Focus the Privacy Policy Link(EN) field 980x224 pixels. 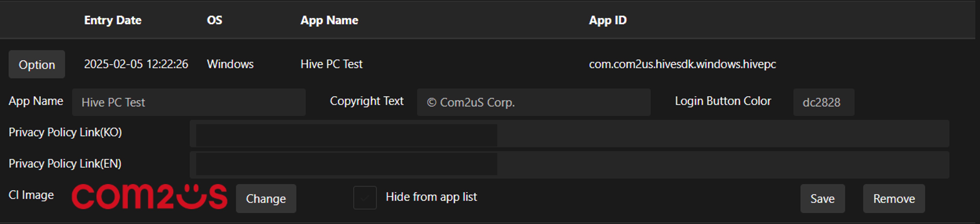(x=569, y=165)
